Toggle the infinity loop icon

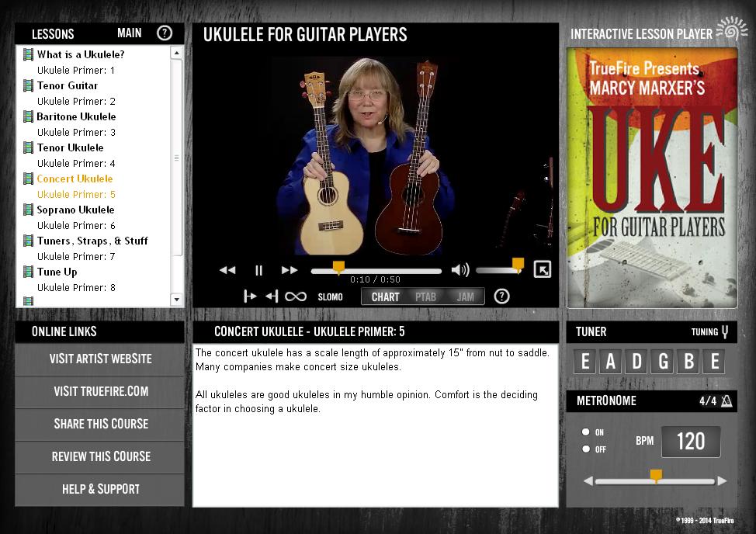[296, 296]
